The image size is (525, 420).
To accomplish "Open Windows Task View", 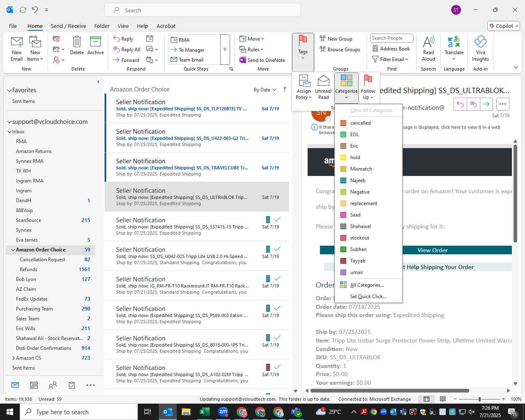I will [148, 412].
